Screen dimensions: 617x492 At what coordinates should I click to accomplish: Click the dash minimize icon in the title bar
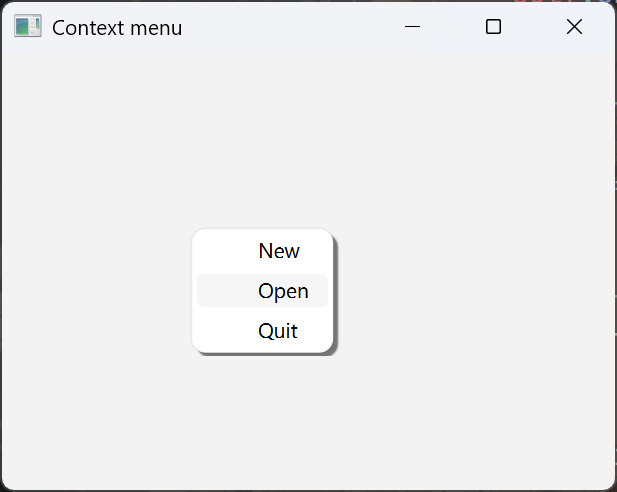412,27
